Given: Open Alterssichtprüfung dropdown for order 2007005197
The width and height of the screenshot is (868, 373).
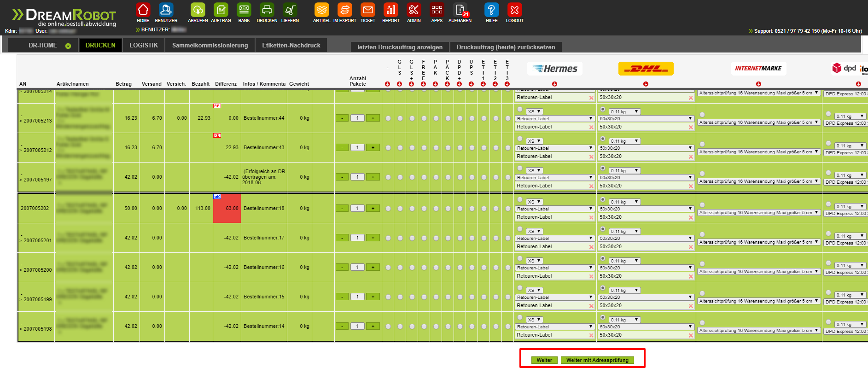Looking at the screenshot, I should (x=759, y=181).
